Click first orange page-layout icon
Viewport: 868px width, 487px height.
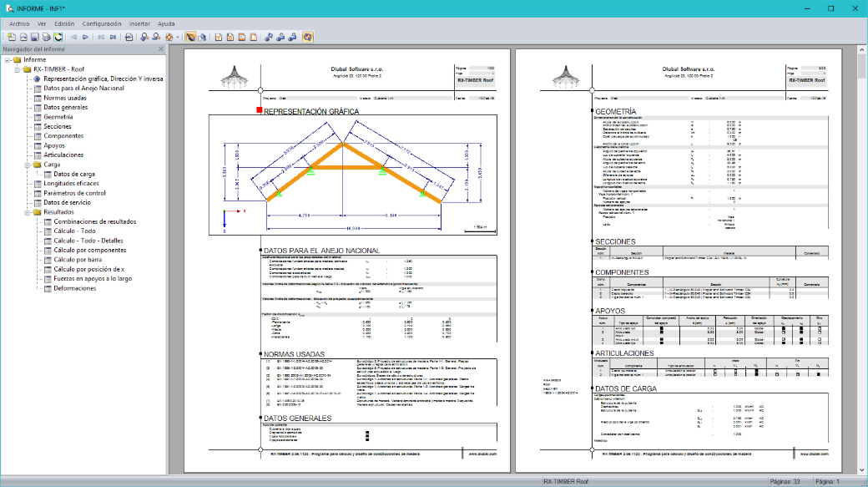point(218,37)
